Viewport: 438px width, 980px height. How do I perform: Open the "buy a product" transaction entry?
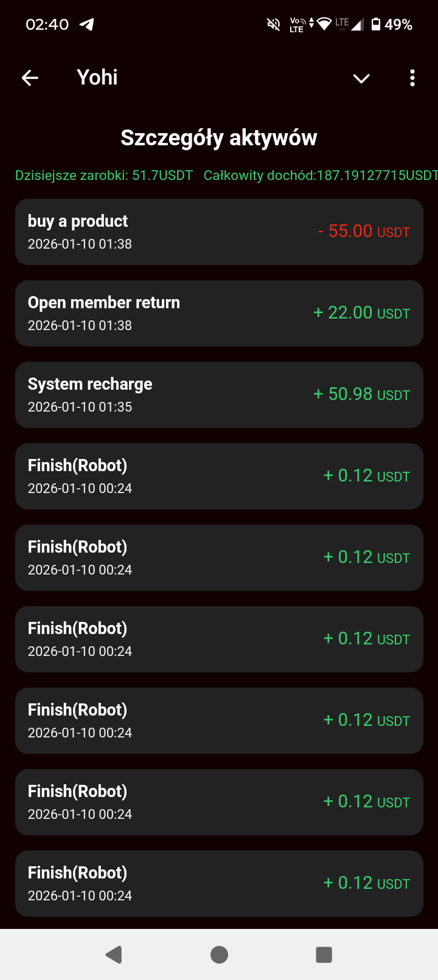pyautogui.click(x=219, y=232)
